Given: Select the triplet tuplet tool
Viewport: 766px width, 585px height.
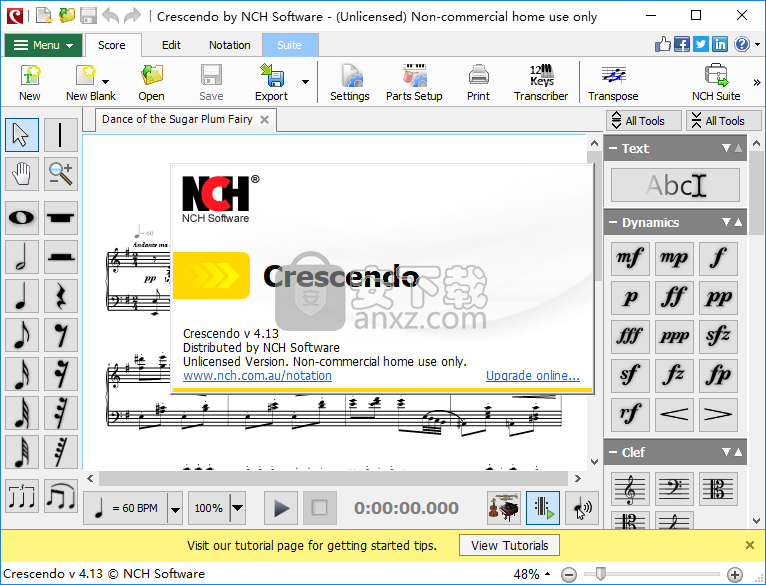Looking at the screenshot, I should click(21, 496).
